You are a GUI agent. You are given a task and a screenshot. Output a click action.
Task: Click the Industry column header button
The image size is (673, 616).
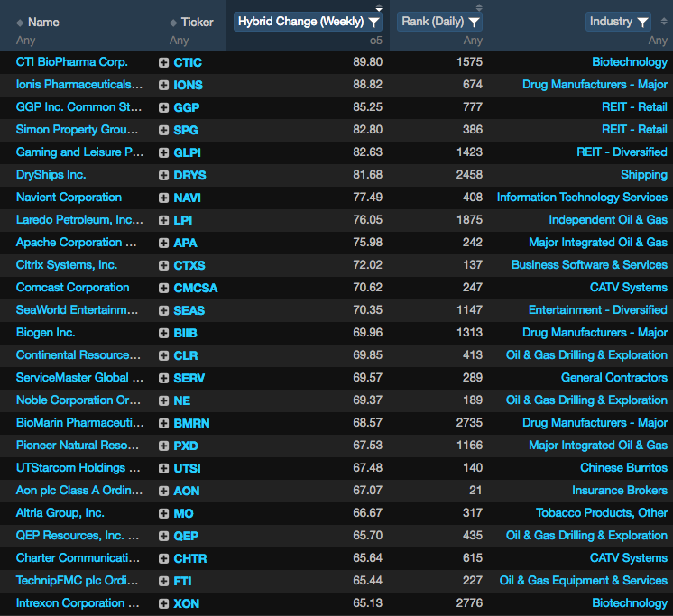pyautogui.click(x=619, y=22)
